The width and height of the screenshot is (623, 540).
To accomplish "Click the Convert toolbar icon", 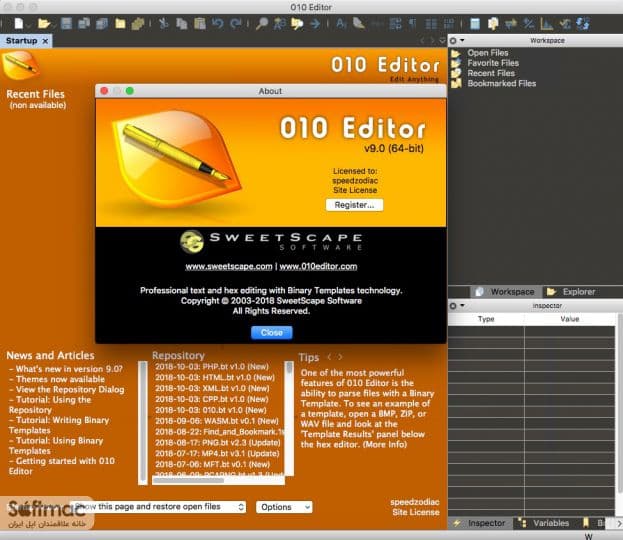I will 511,23.
